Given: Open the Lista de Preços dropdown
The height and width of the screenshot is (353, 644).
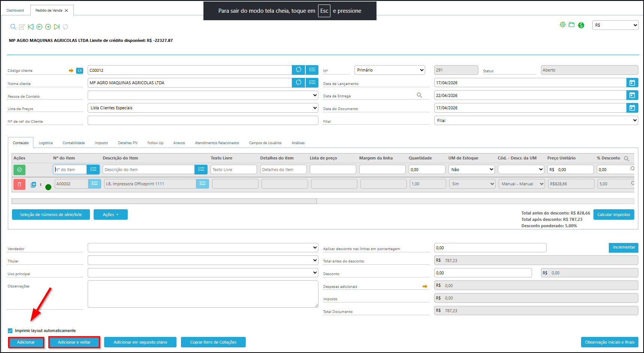Looking at the screenshot, I should pos(203,108).
